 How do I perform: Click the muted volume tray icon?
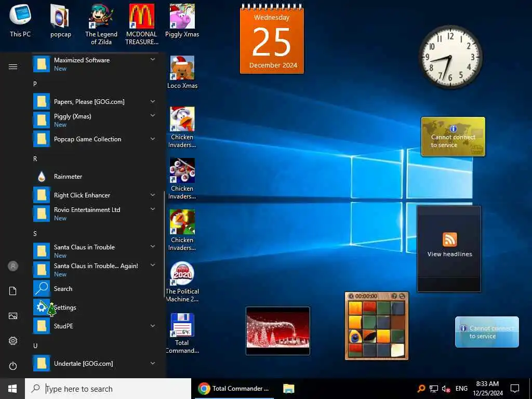point(446,389)
